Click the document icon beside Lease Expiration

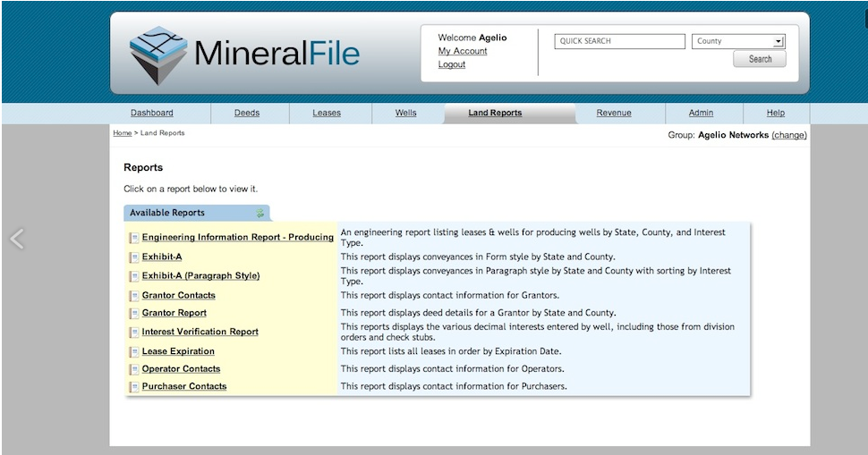[x=134, y=352]
